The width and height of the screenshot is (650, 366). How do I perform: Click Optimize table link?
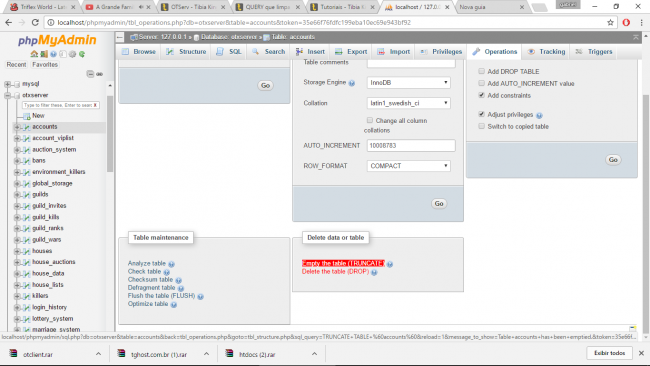148,304
